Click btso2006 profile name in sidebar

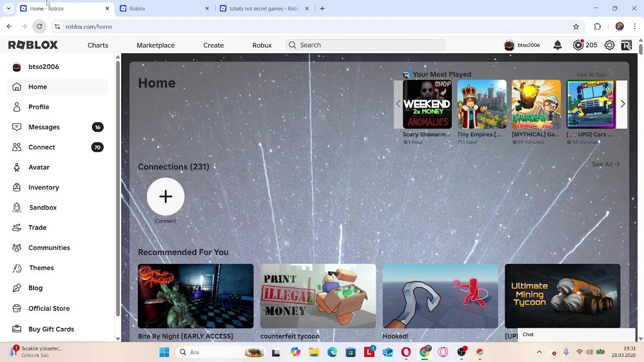[x=44, y=67]
